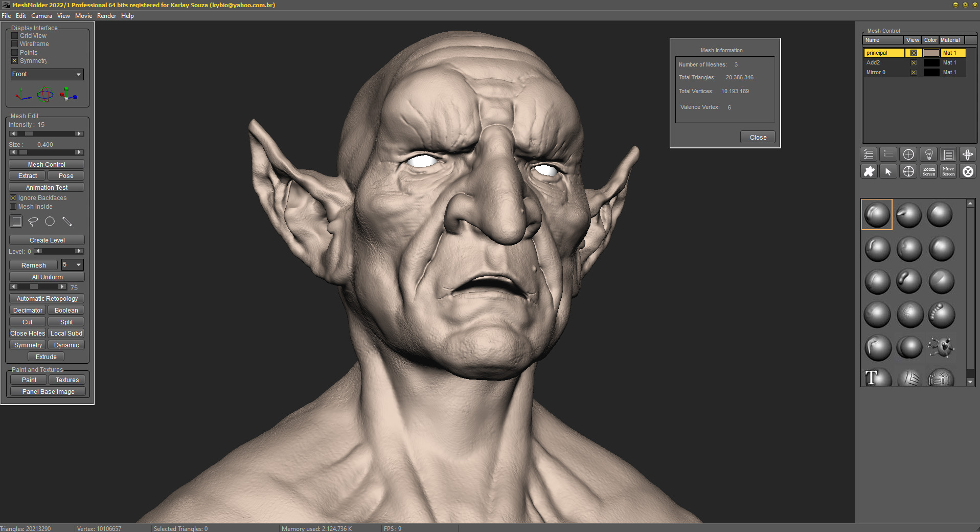Toggle visibility of the principal mesh
The height and width of the screenshot is (532, 980).
[914, 53]
